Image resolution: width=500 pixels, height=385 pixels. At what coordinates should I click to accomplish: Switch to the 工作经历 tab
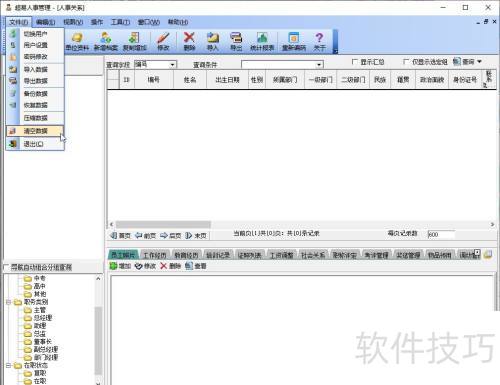(x=154, y=255)
